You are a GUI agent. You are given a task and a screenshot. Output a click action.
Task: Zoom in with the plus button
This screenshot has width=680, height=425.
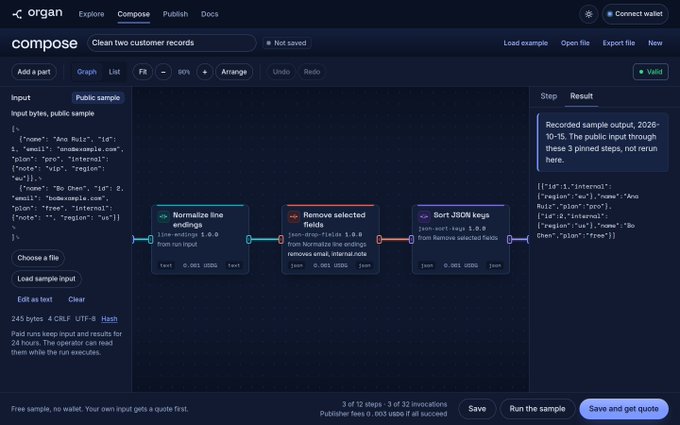[x=205, y=72]
